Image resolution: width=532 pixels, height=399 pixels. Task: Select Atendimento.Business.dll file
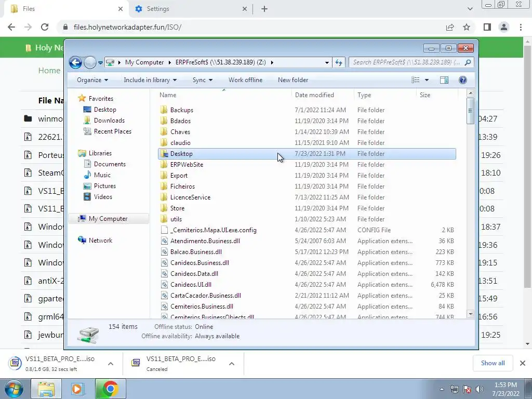(x=307, y=241)
